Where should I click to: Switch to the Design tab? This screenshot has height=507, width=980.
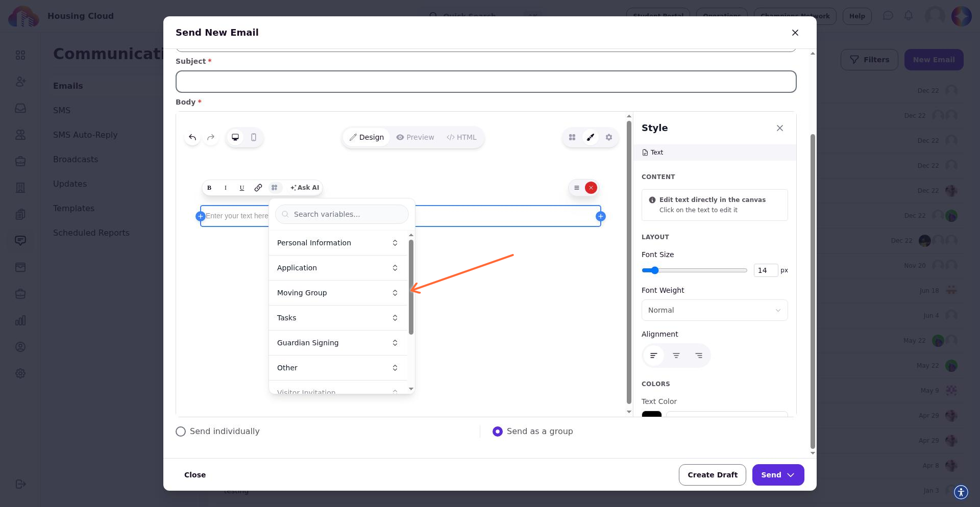point(366,137)
